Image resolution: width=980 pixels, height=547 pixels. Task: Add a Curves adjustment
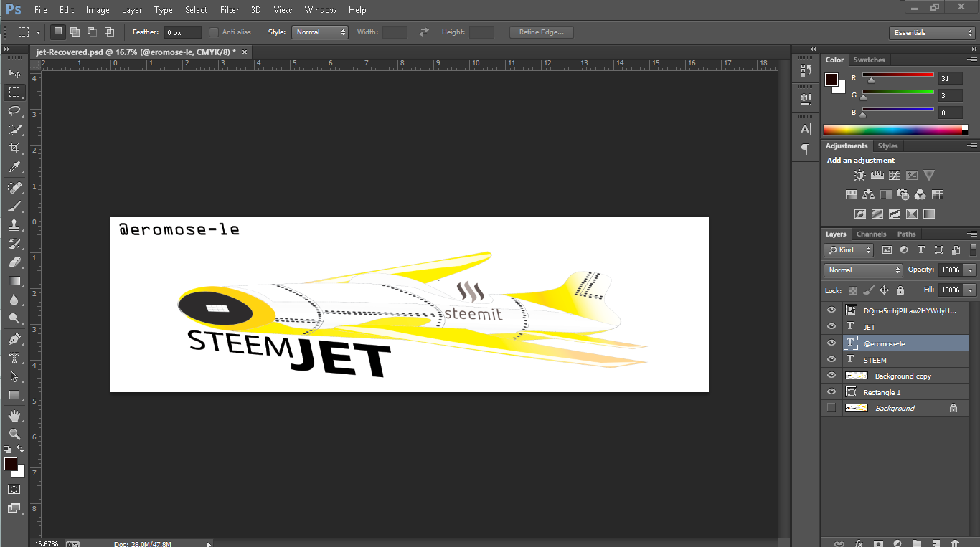894,175
